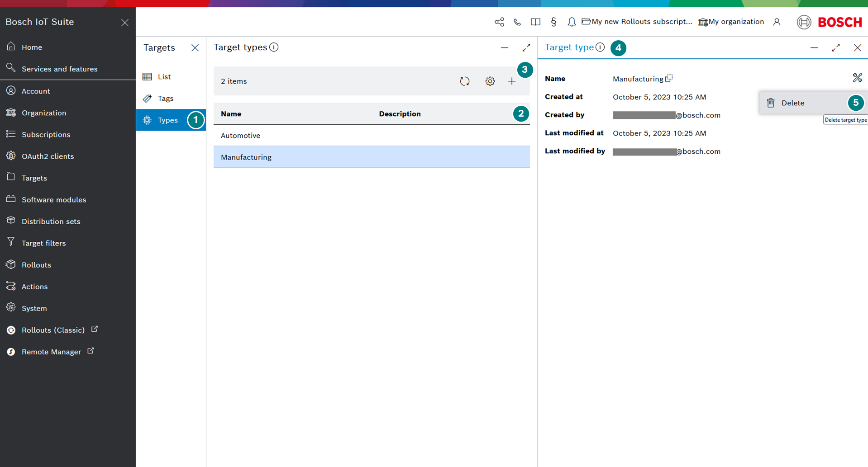Copy the Manufacturing name to clipboard

pyautogui.click(x=669, y=79)
